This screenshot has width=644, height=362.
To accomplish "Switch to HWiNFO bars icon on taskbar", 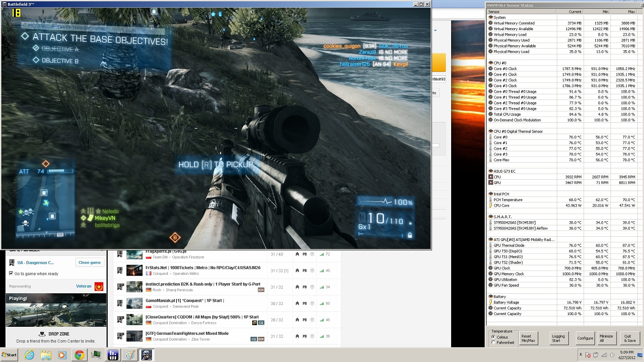I will click(113, 355).
